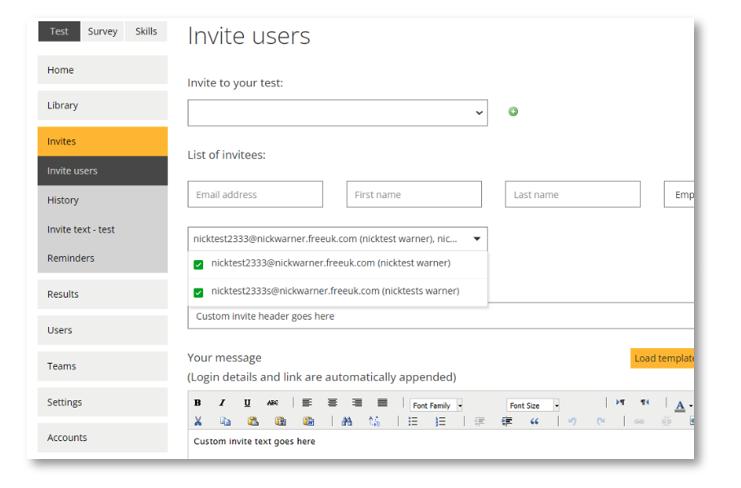Viewport: 741px width, 488px height.
Task: Set right-to-left text direction
Action: click(645, 402)
